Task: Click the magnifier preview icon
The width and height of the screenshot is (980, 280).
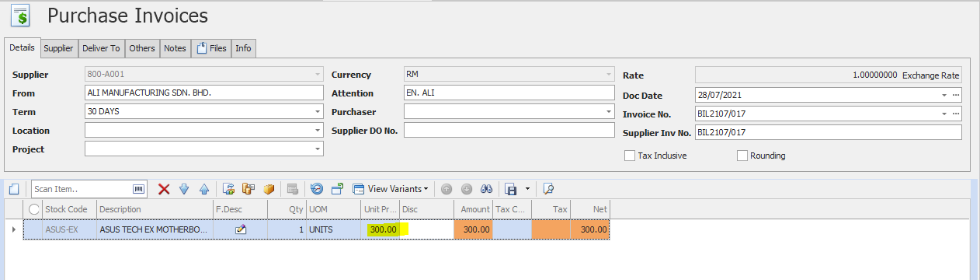Action: (548, 188)
